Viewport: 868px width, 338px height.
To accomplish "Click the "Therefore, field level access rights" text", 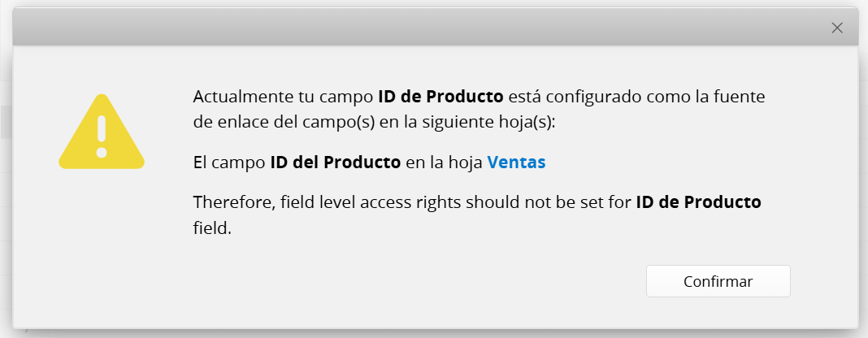I will [328, 202].
